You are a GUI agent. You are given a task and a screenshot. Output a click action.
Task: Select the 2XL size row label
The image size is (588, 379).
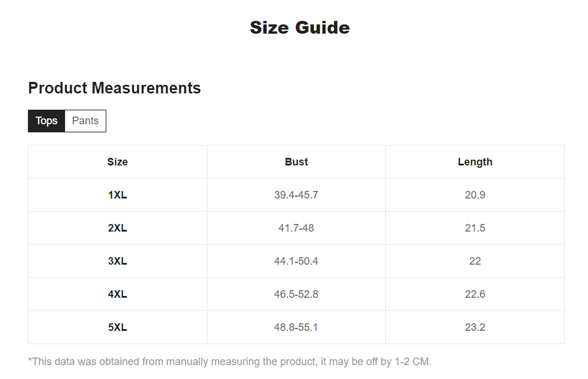click(x=118, y=228)
